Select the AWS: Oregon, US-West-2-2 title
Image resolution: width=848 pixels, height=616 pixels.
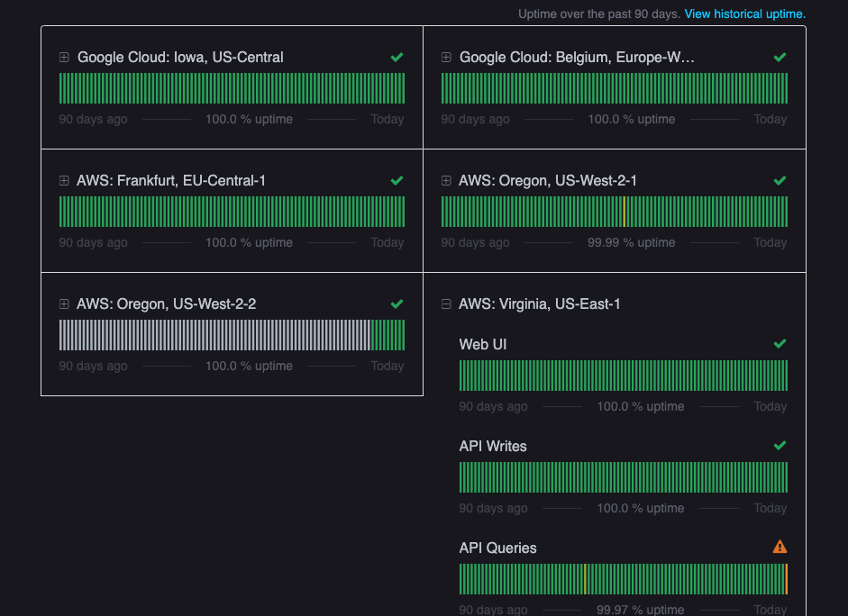[x=166, y=304]
